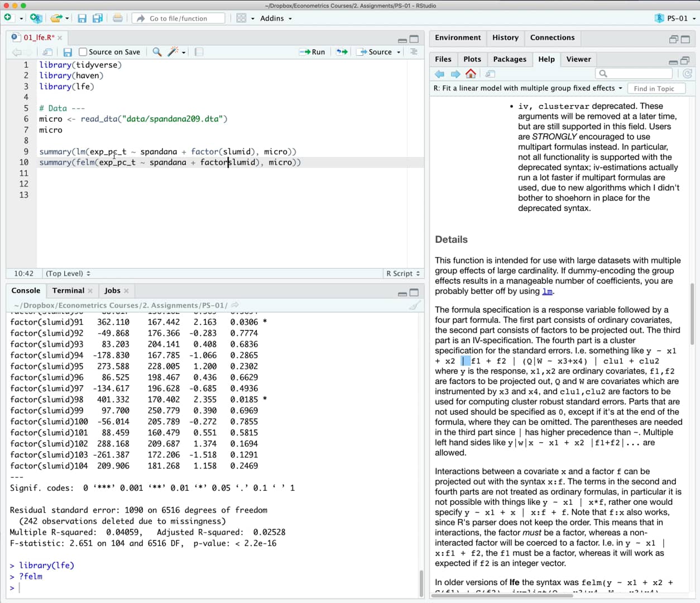Open Help home page icon
Viewport: 700px width, 603px height.
tap(471, 74)
